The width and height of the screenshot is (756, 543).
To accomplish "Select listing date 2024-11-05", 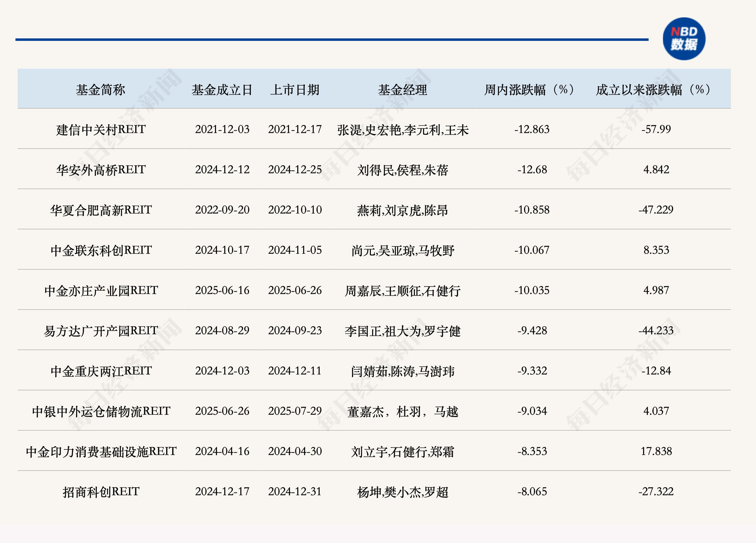I will [x=295, y=250].
